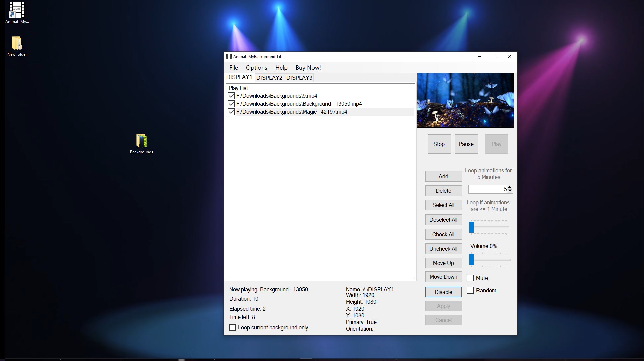The width and height of the screenshot is (644, 361).
Task: Uncheck Background - 13950.mp4 entry
Action: tap(231, 104)
